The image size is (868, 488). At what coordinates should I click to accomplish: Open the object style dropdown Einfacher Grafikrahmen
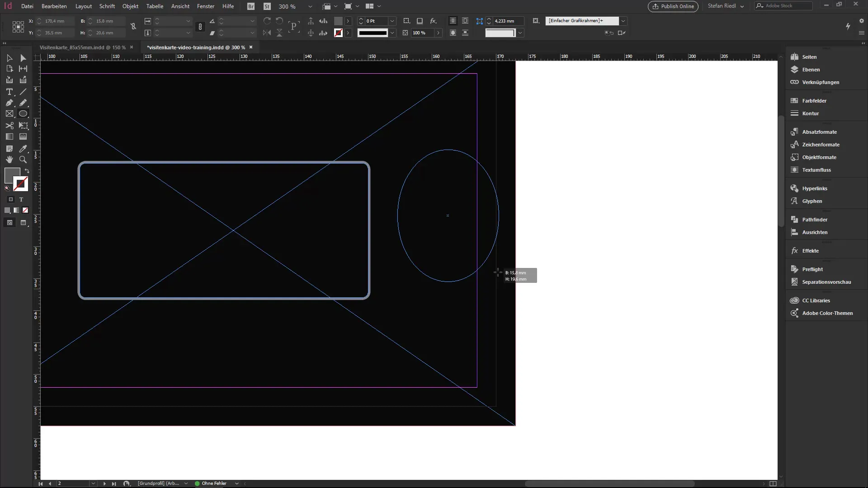[x=623, y=21]
